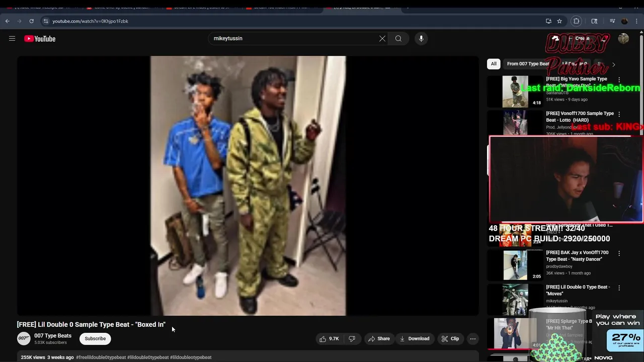Dislike the video with thumbs down
644x362 pixels.
[352, 339]
